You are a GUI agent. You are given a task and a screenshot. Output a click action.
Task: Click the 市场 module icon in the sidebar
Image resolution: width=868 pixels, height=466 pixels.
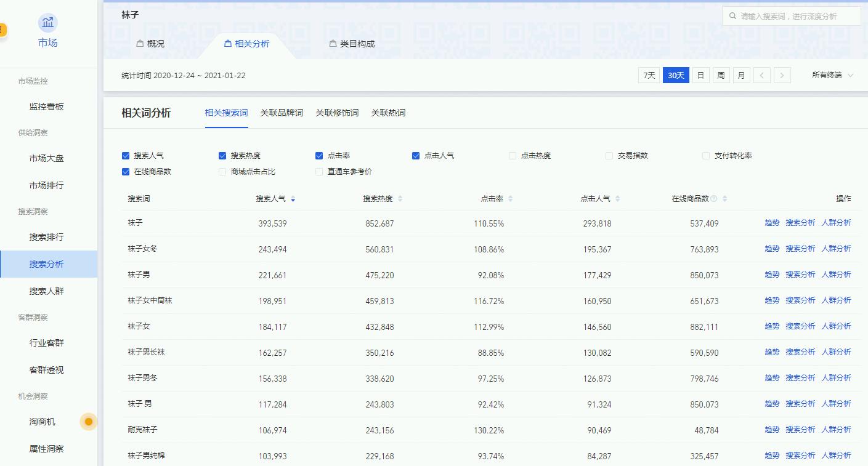47,23
